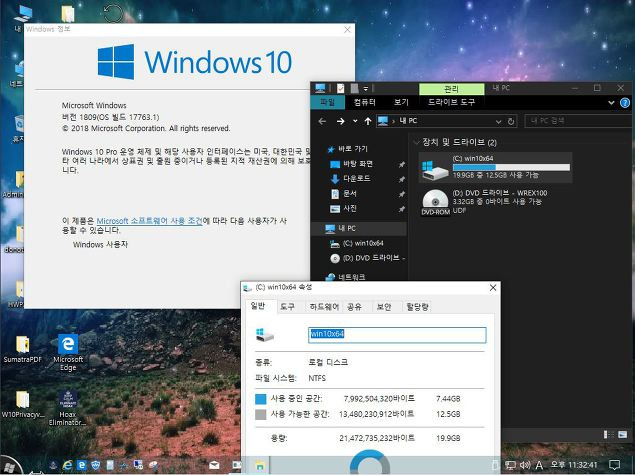Switch Explorer to details view icon
This screenshot has height=475, width=635.
click(x=608, y=435)
